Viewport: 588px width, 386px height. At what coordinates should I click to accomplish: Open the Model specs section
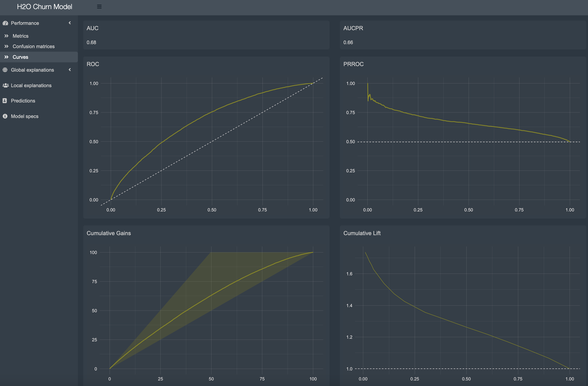[x=25, y=116]
